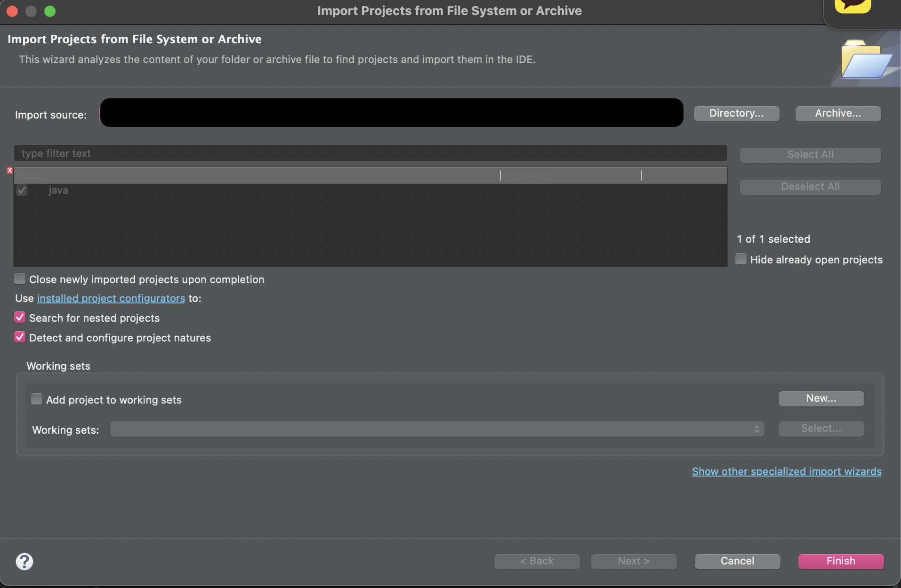Check Hide already open projects

[x=741, y=259]
